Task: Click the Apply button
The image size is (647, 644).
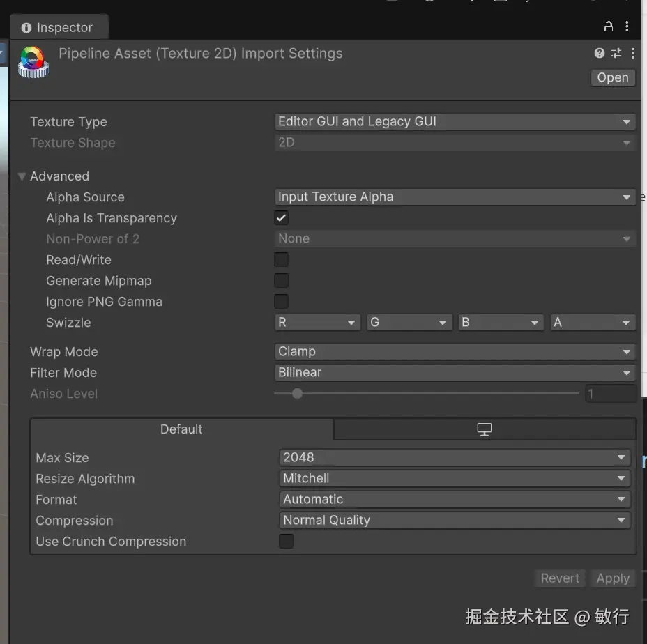Action: point(613,578)
